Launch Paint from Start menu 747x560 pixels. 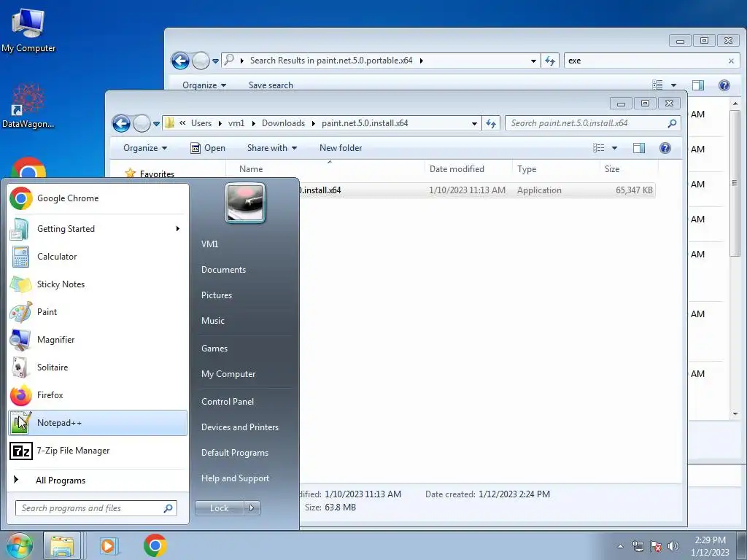tap(98, 312)
